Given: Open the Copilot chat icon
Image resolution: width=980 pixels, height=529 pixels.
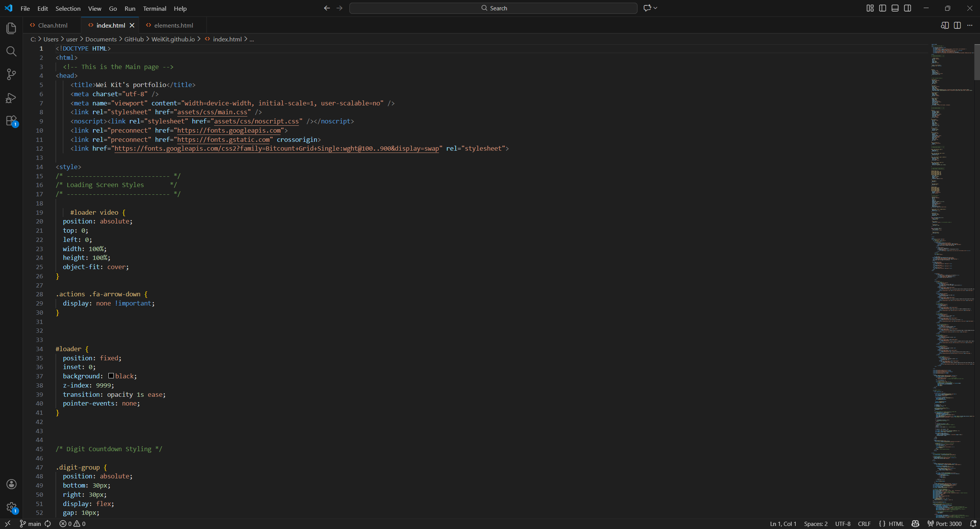Looking at the screenshot, I should coord(647,8).
